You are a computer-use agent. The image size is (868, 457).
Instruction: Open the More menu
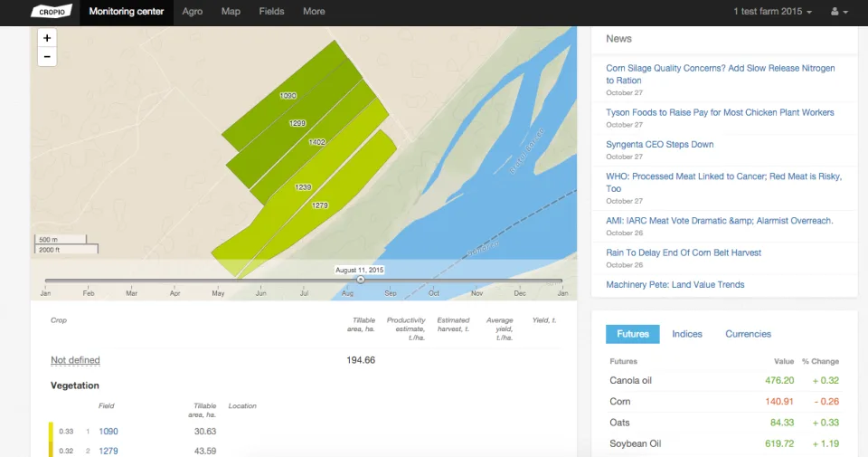[314, 11]
